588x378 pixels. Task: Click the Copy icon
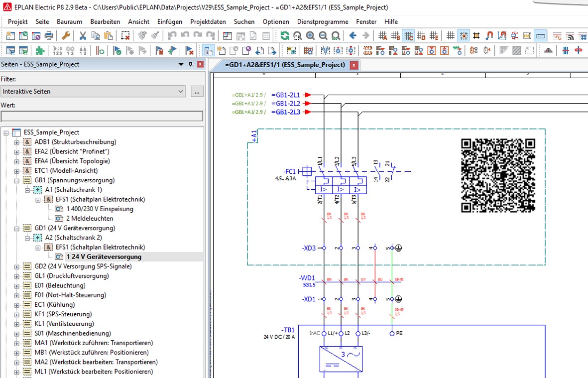[x=96, y=36]
